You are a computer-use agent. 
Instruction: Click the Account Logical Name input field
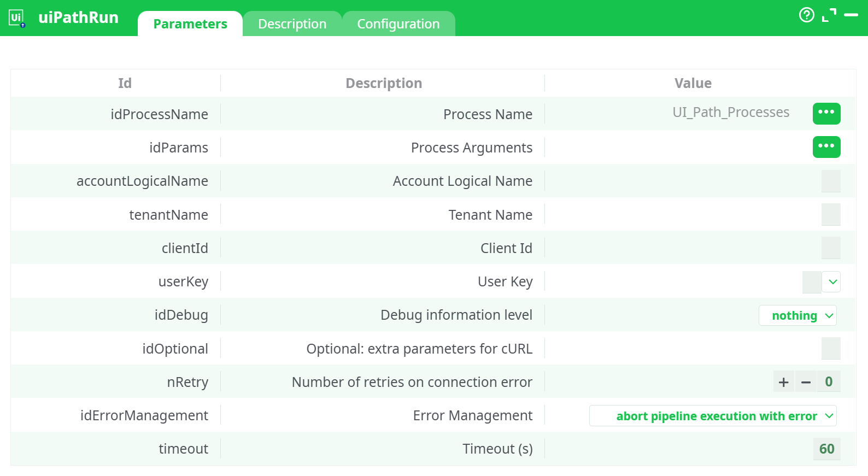pyautogui.click(x=831, y=181)
